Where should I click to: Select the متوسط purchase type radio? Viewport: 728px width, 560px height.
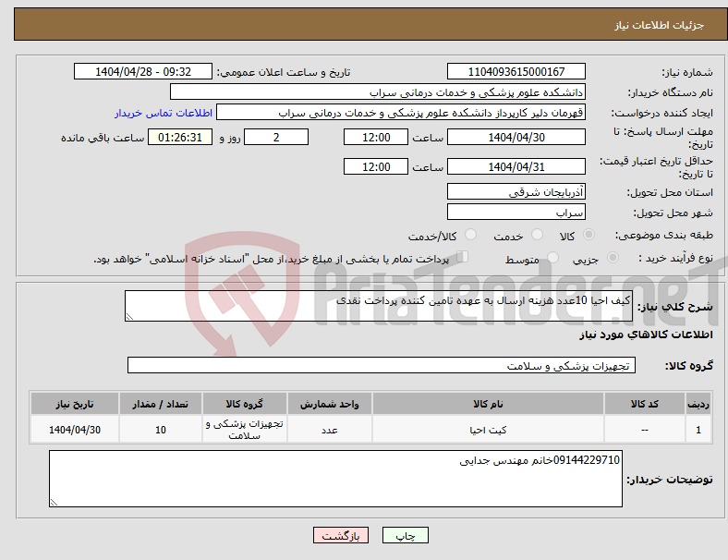pyautogui.click(x=553, y=258)
